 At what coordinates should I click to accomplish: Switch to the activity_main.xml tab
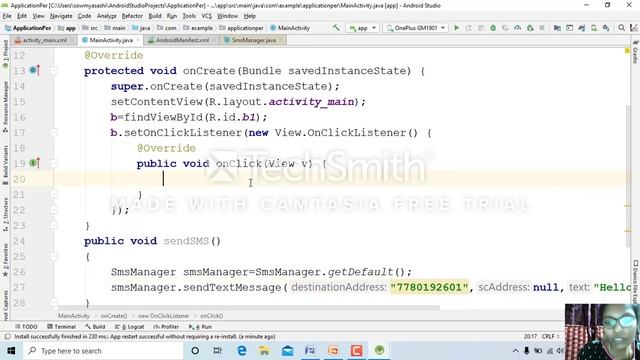click(x=43, y=40)
